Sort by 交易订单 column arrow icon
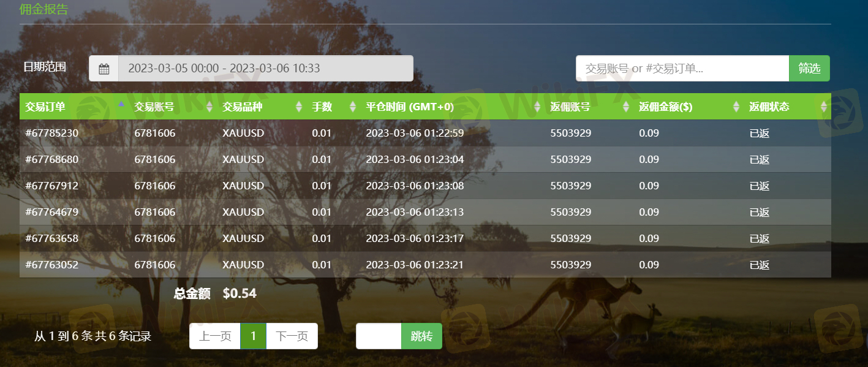The image size is (868, 367). tap(121, 106)
